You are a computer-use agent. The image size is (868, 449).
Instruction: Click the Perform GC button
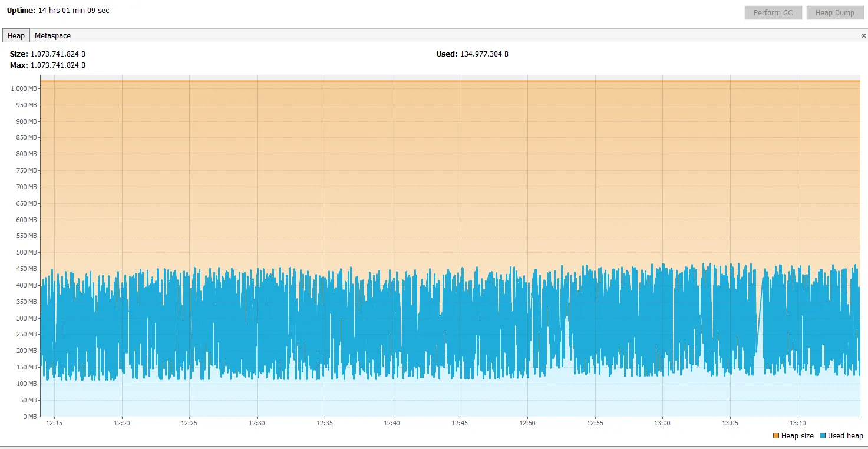(773, 13)
